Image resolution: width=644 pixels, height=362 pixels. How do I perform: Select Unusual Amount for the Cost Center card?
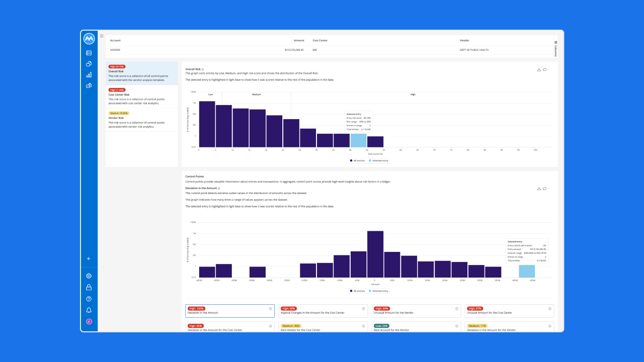click(x=509, y=311)
